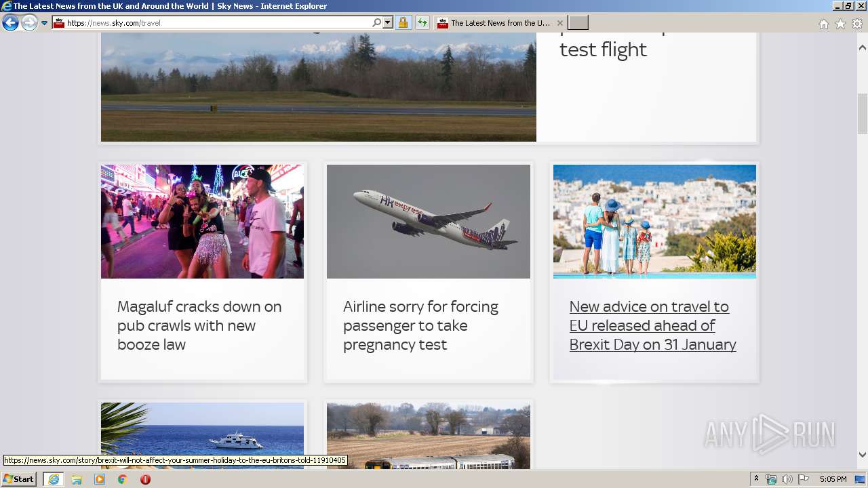Open the family overlooking white town photo
The image size is (868, 488).
pyautogui.click(x=654, y=222)
